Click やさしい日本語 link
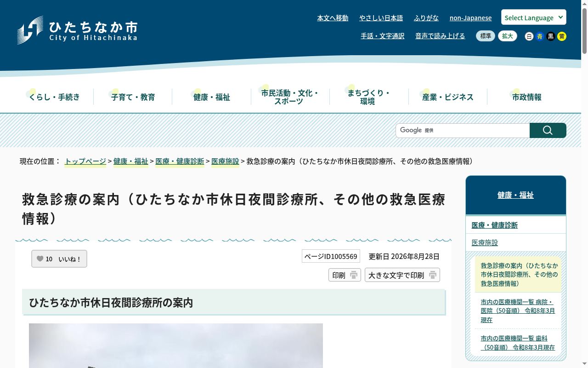588x368 pixels. pos(381,18)
